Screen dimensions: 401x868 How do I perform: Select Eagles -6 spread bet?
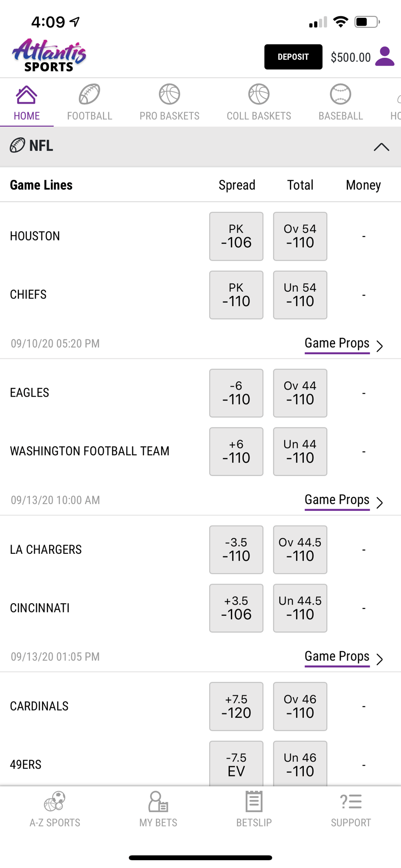tap(236, 393)
